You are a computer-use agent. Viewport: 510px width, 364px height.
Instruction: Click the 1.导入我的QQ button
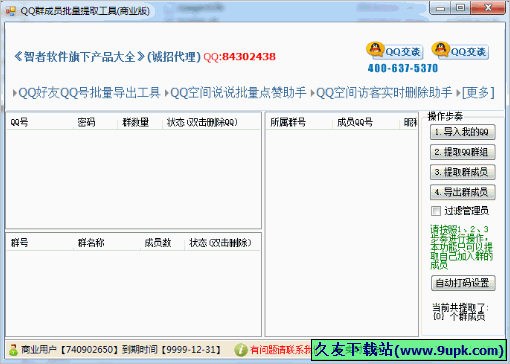[x=463, y=132]
